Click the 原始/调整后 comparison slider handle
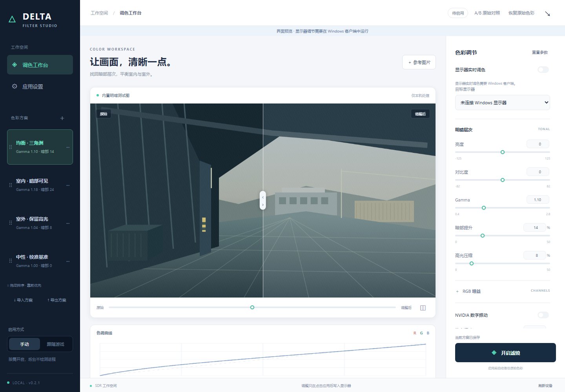565x392 pixels. pyautogui.click(x=252, y=307)
